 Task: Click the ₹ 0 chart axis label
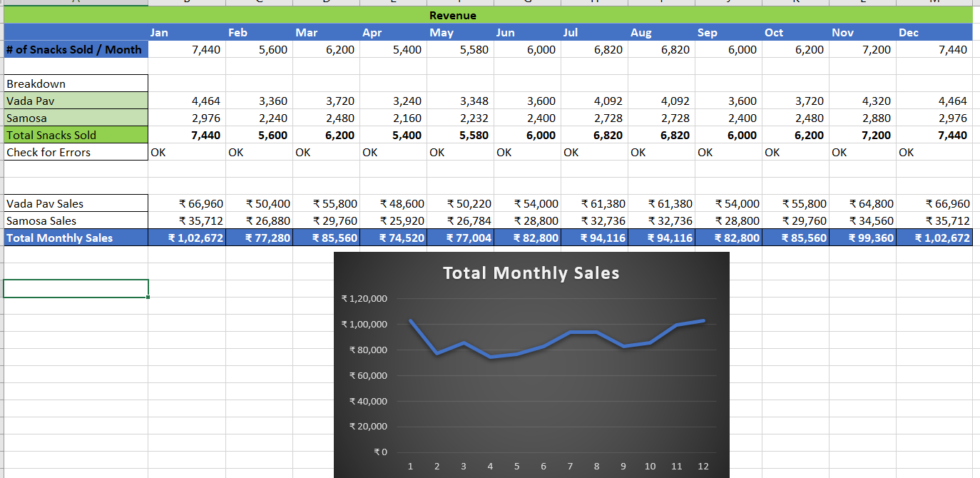click(x=381, y=452)
